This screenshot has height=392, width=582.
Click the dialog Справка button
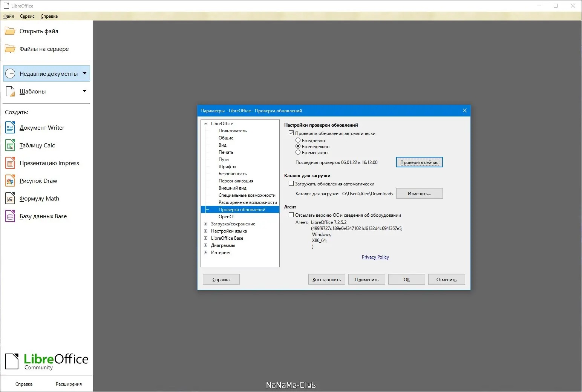[221, 279]
